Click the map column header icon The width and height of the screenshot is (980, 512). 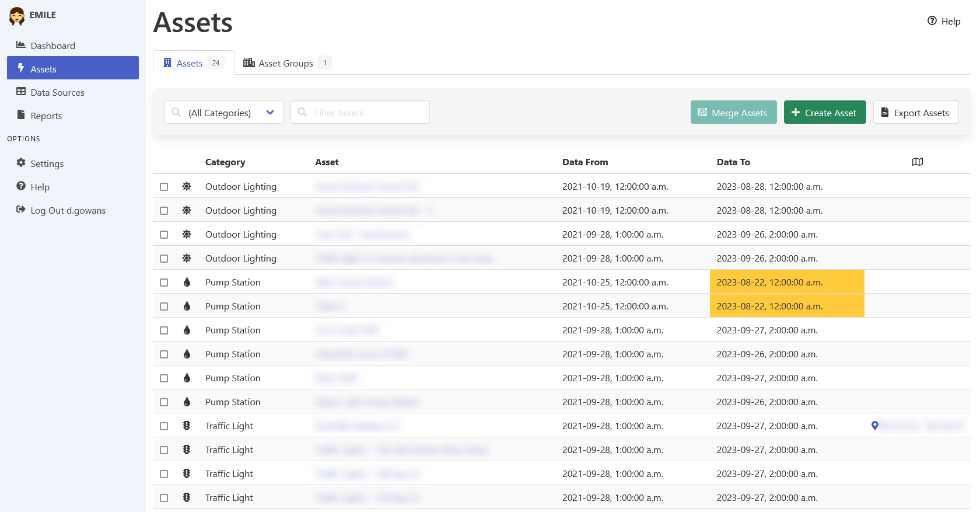click(x=918, y=162)
